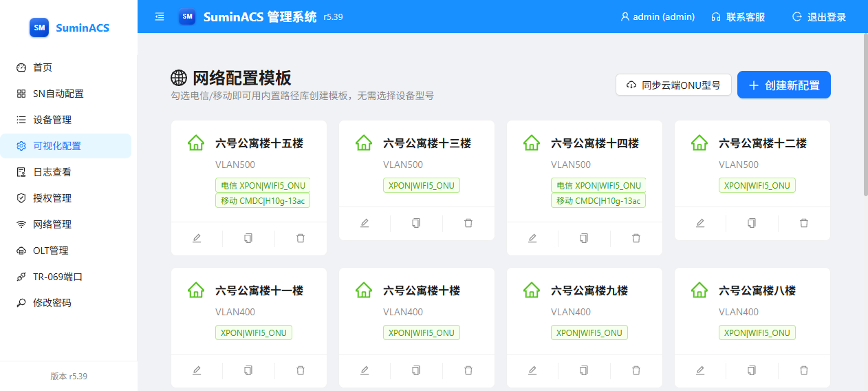Click 联系客服 in the header

738,17
